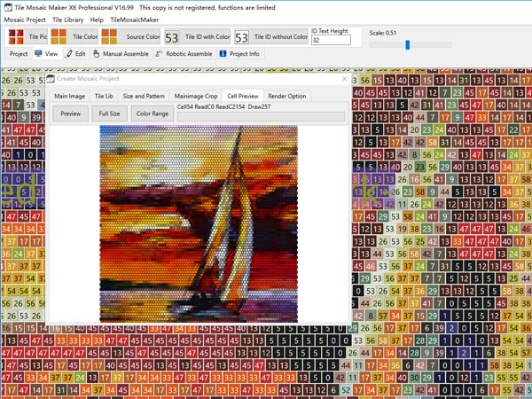Switch to the Tile Lib tab
532x399 pixels.
pyautogui.click(x=104, y=96)
